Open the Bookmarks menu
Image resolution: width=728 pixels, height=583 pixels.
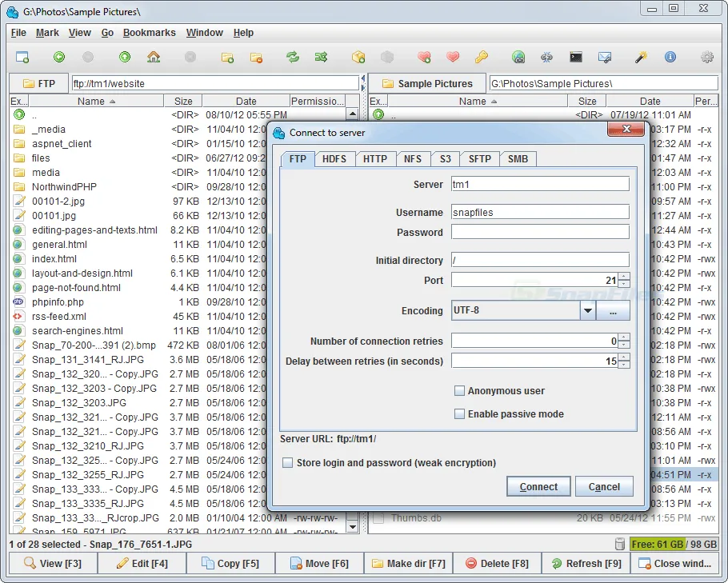(x=150, y=33)
